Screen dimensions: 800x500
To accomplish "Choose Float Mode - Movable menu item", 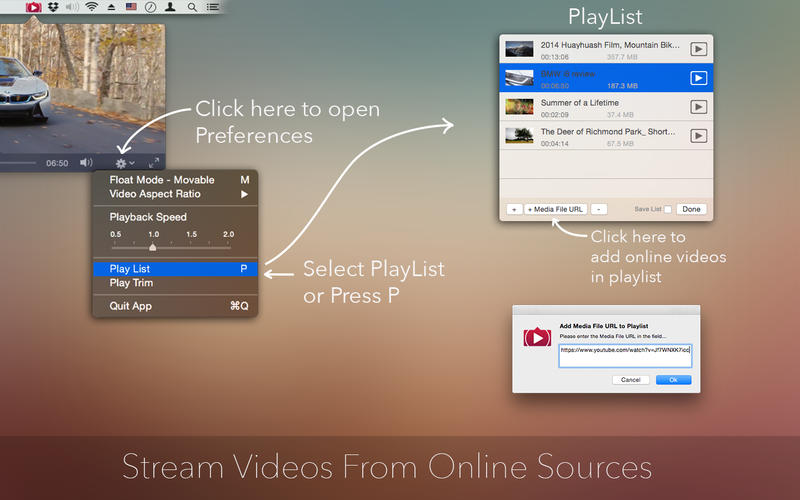I will tap(176, 180).
